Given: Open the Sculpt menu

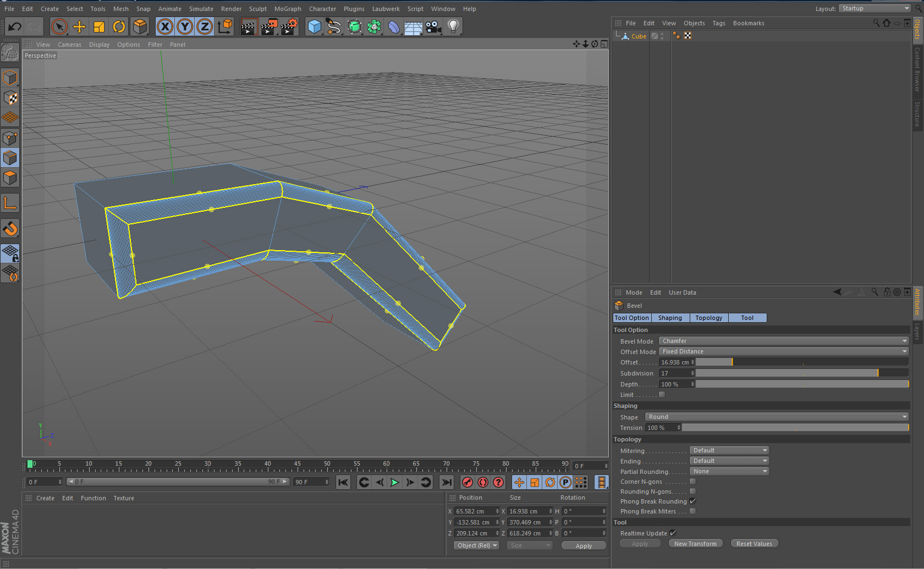Looking at the screenshot, I should tap(258, 9).
